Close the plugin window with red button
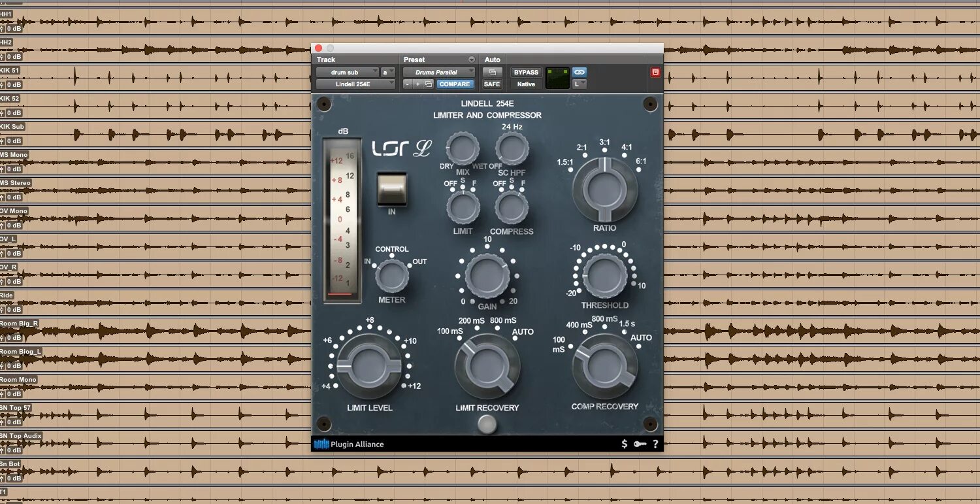Viewport: 980px width, 504px height. pos(318,48)
